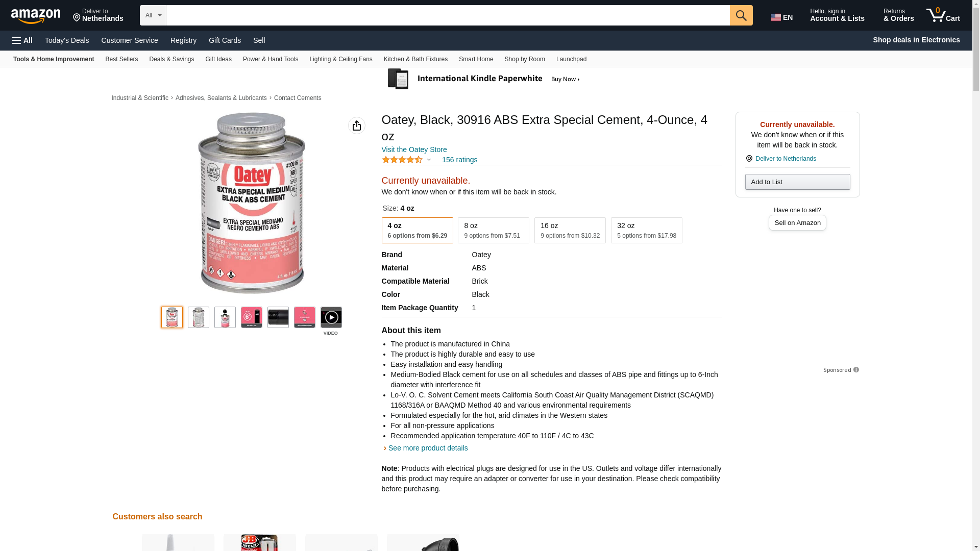Open the search category All dropdown
The width and height of the screenshot is (980, 551).
[x=153, y=15]
